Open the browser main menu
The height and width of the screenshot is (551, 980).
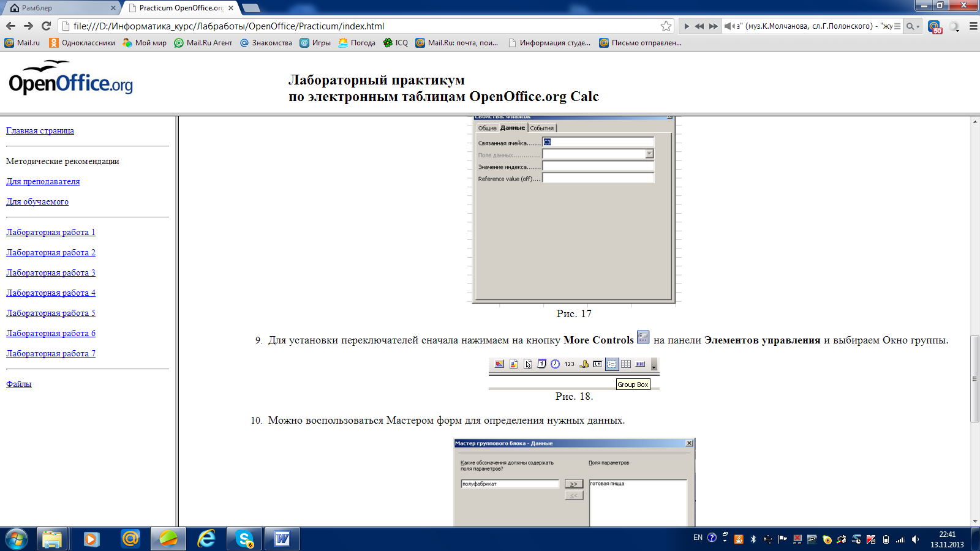[973, 26]
